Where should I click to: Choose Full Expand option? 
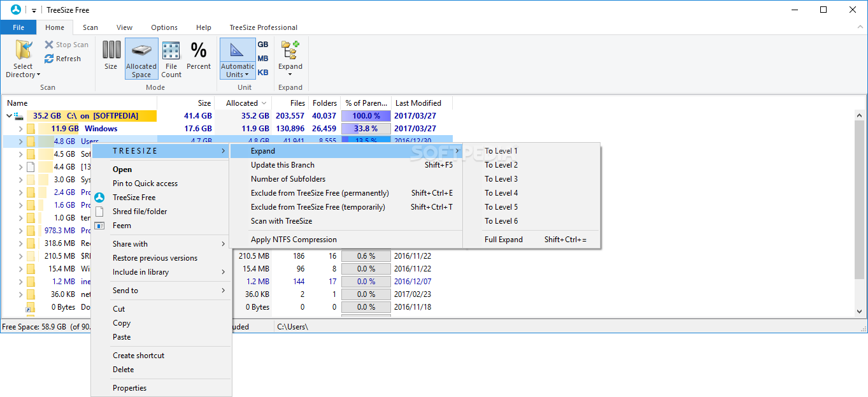[x=532, y=240]
